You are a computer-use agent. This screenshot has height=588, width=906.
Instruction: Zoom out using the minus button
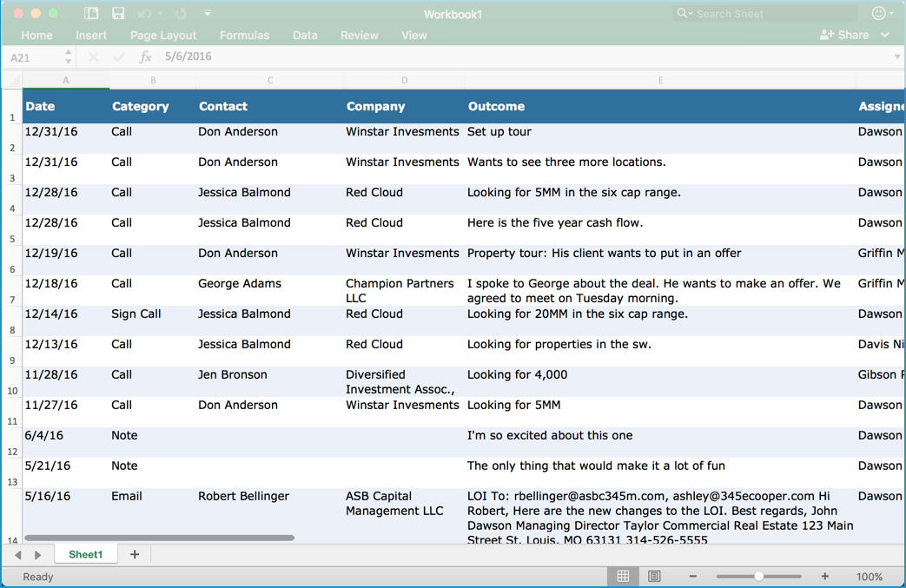click(692, 576)
